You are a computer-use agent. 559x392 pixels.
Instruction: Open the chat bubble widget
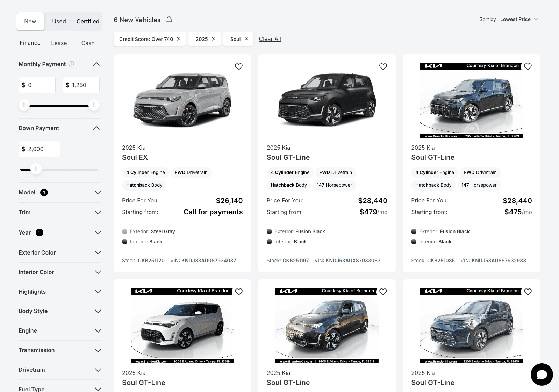[542, 375]
